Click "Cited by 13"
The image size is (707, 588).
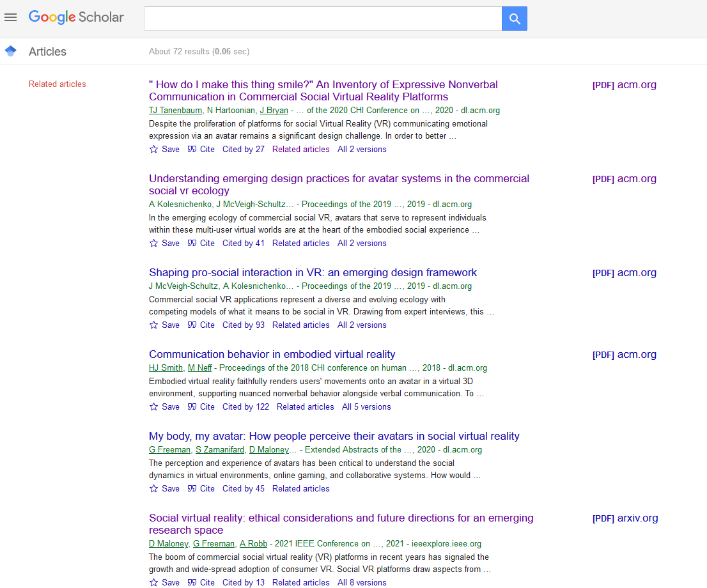[244, 583]
